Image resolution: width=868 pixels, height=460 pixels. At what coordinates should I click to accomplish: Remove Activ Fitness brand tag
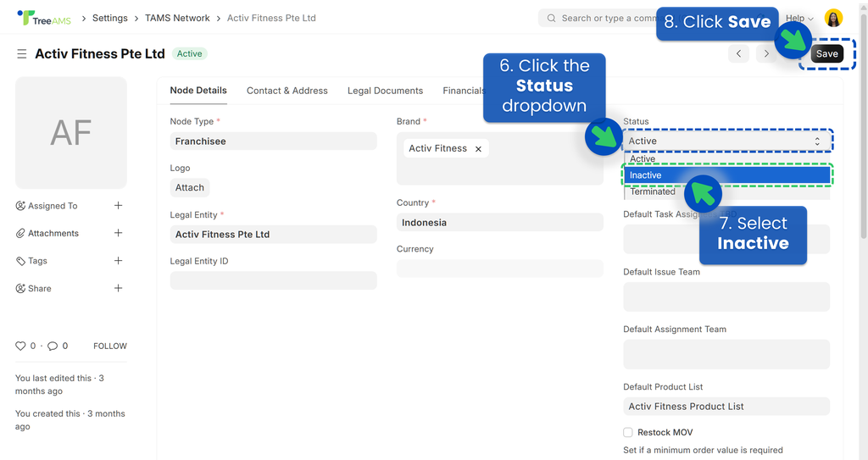[478, 149]
